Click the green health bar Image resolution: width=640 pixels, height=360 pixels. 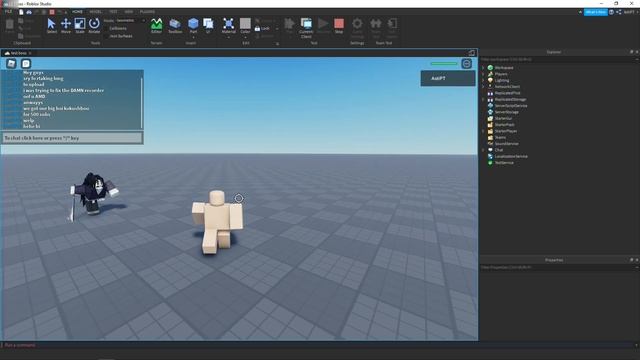[x=444, y=64]
